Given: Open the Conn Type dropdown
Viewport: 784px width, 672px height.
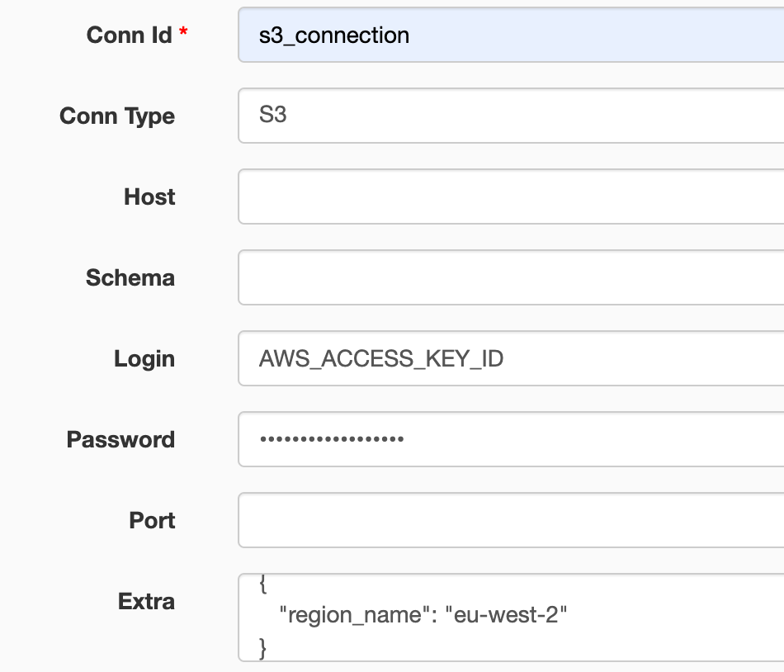Looking at the screenshot, I should tap(495, 116).
